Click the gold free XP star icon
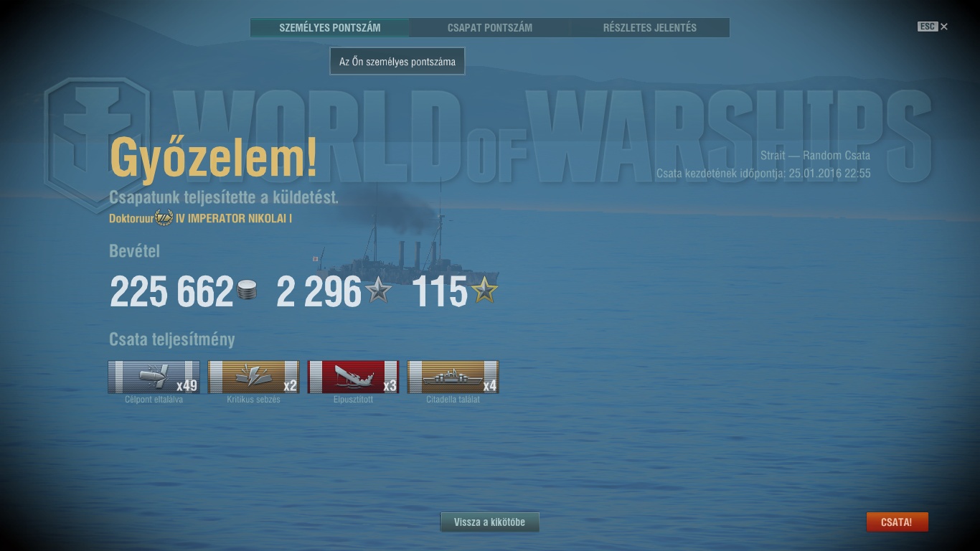 pos(484,291)
